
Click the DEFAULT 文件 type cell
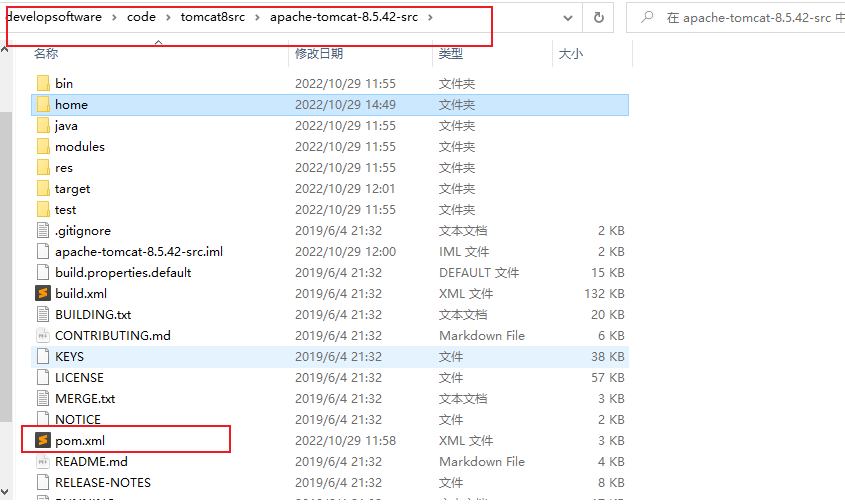tap(479, 273)
